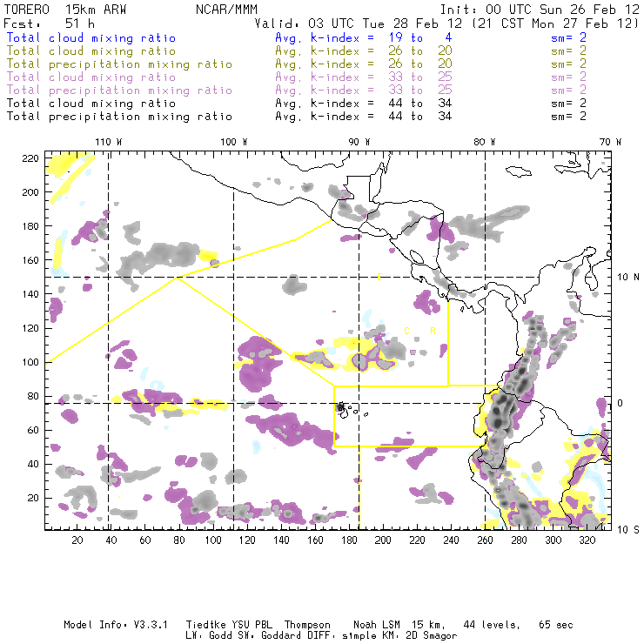Click the '70 W' longitude label
Image resolution: width=644 pixels, height=644 pixels.
click(610, 142)
